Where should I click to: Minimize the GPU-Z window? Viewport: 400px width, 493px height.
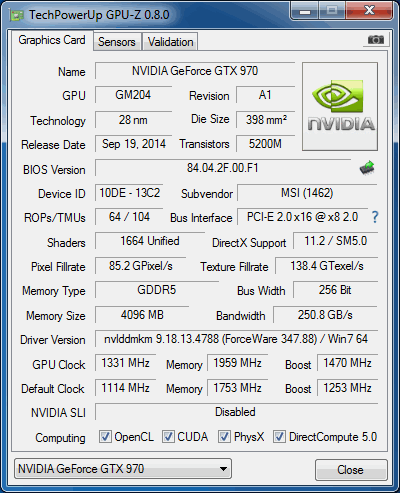click(305, 11)
